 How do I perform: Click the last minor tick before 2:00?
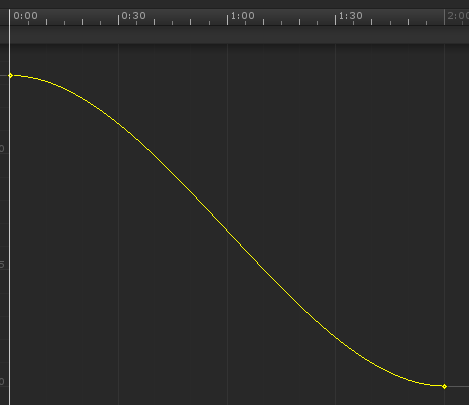click(x=426, y=23)
